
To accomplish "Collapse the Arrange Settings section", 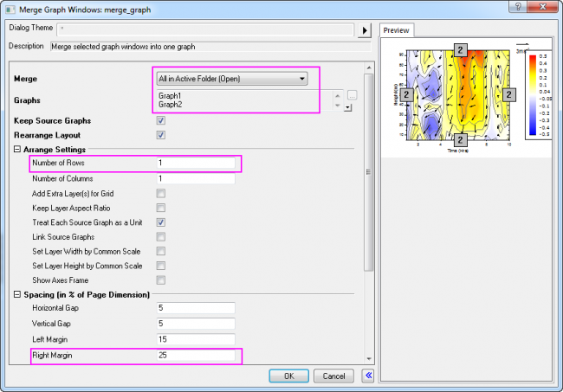I will click(x=16, y=149).
